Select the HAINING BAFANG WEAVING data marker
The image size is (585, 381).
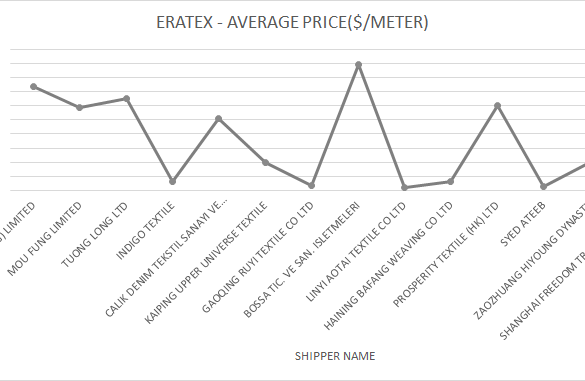[451, 181]
